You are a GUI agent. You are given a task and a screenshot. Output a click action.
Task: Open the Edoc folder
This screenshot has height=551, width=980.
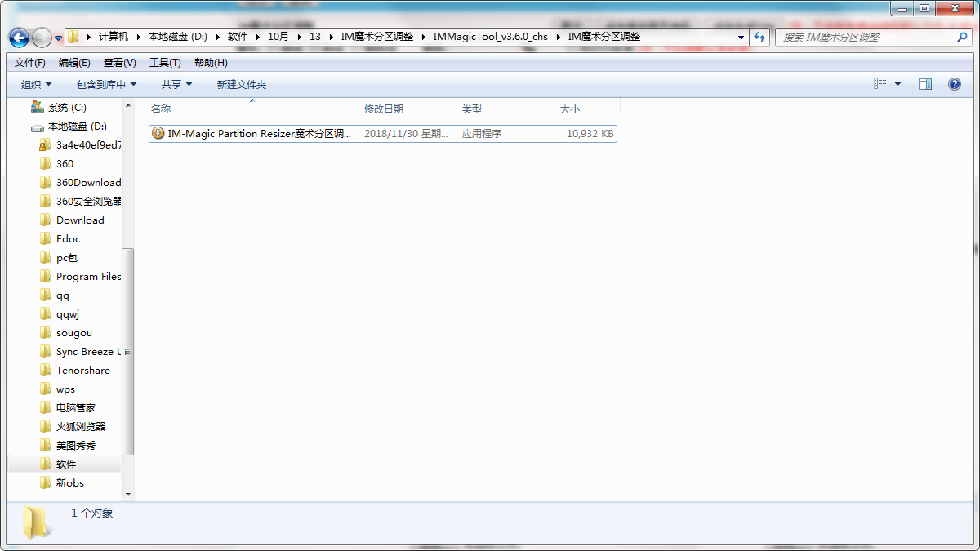(x=68, y=239)
